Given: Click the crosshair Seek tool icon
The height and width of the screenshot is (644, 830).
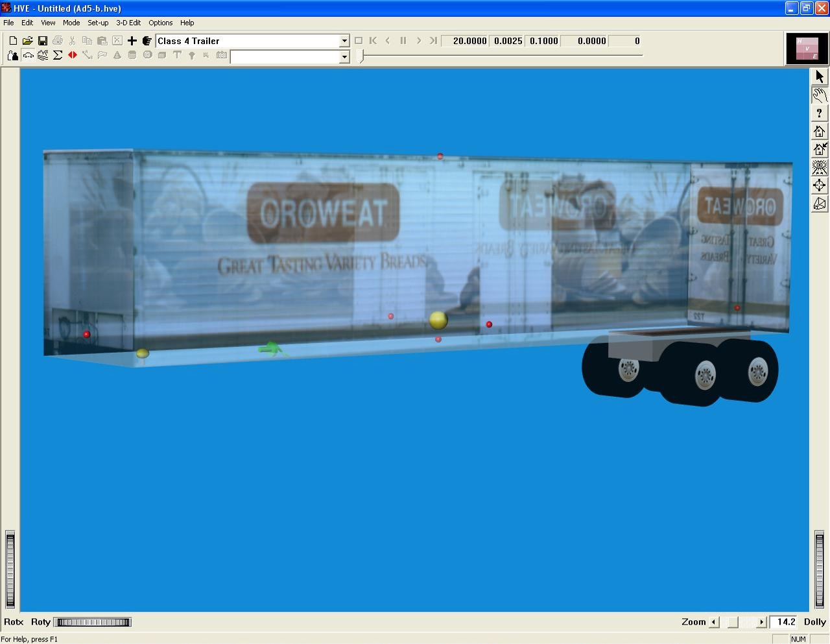Looking at the screenshot, I should 820,185.
